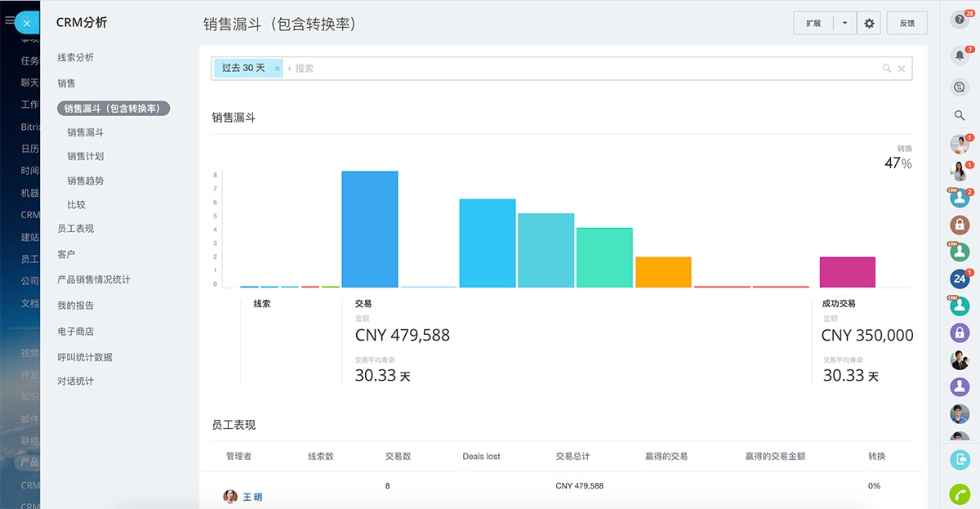Open the purple person avatar
The image size is (980, 509).
(960, 386)
